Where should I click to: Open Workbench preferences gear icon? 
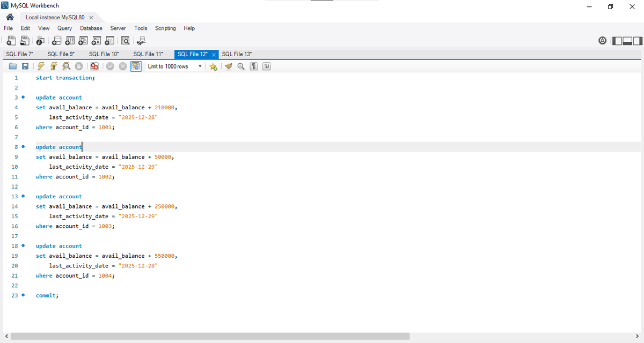point(603,40)
